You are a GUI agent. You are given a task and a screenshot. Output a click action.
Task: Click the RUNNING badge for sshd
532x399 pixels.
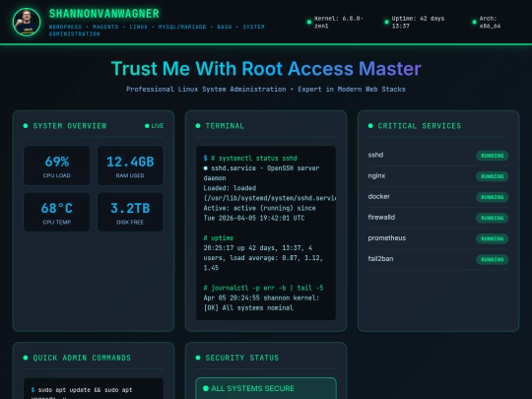point(492,156)
